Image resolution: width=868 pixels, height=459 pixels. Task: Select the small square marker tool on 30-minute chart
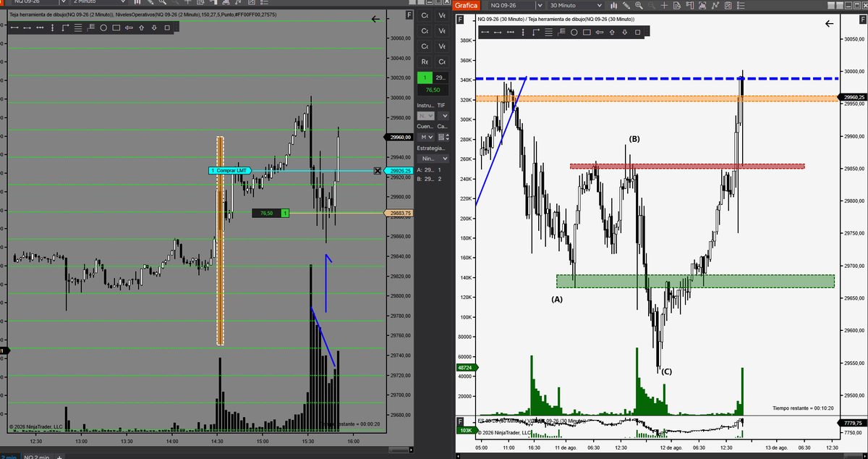click(637, 32)
